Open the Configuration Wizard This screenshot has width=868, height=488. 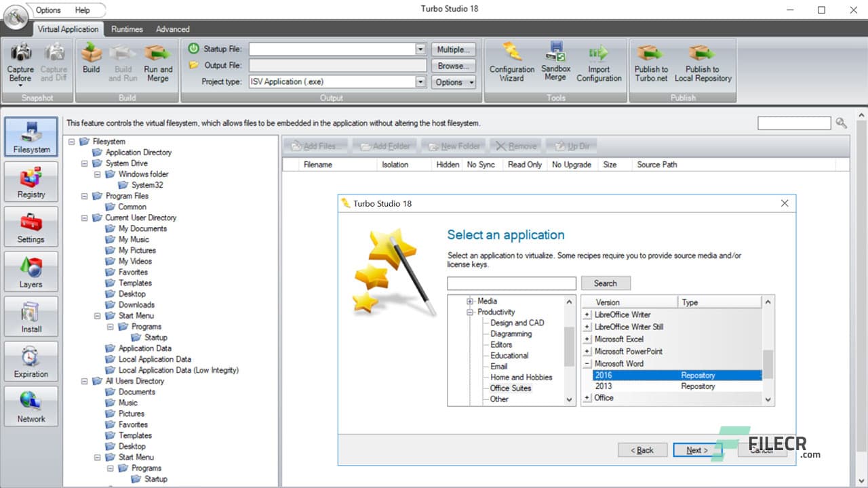pyautogui.click(x=511, y=62)
